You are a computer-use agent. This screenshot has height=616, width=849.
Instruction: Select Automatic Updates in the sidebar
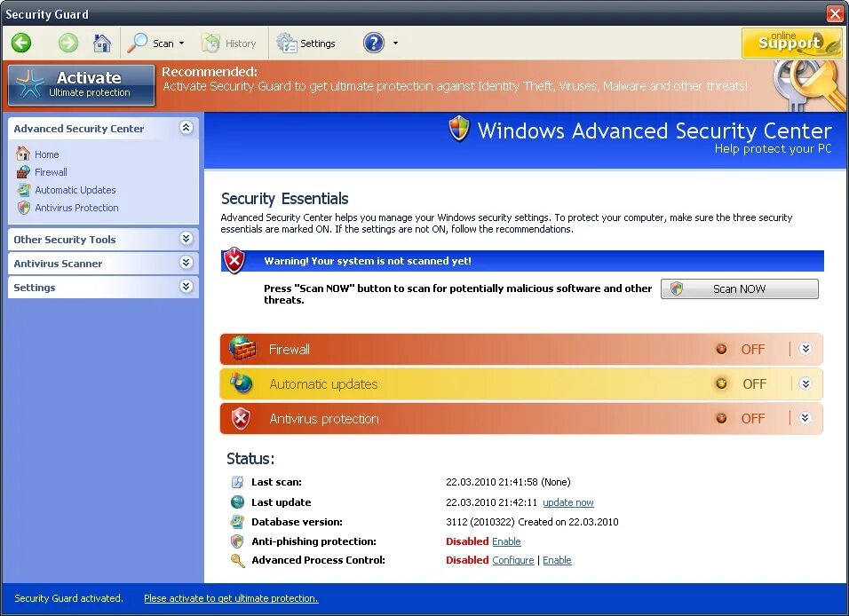click(75, 190)
